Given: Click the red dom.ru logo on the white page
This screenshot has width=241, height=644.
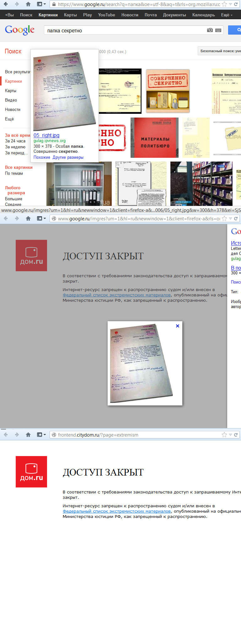Looking at the screenshot, I should coord(31,472).
